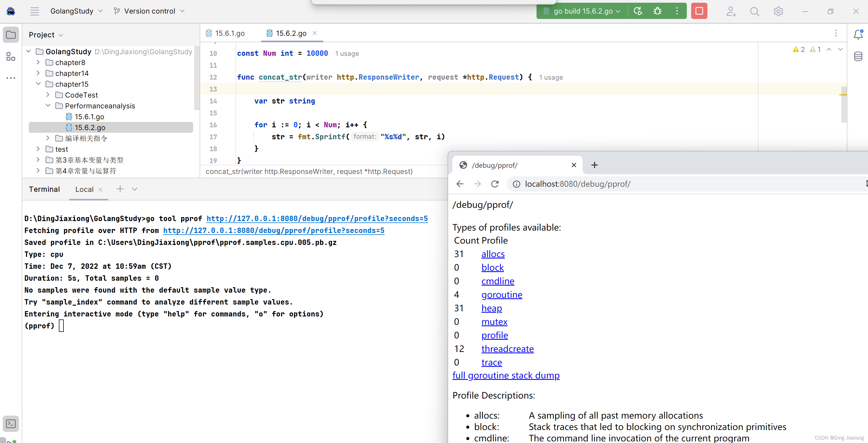Open the block profile link

(492, 268)
